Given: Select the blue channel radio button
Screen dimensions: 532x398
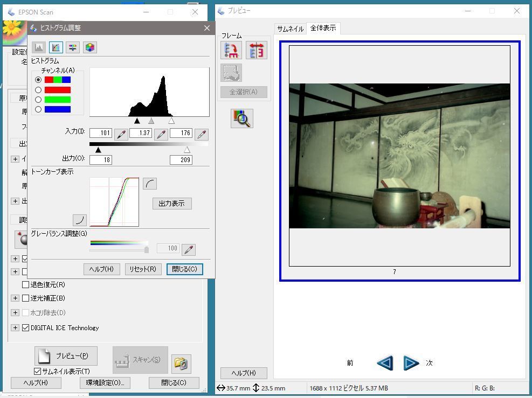Looking at the screenshot, I should pyautogui.click(x=38, y=109).
